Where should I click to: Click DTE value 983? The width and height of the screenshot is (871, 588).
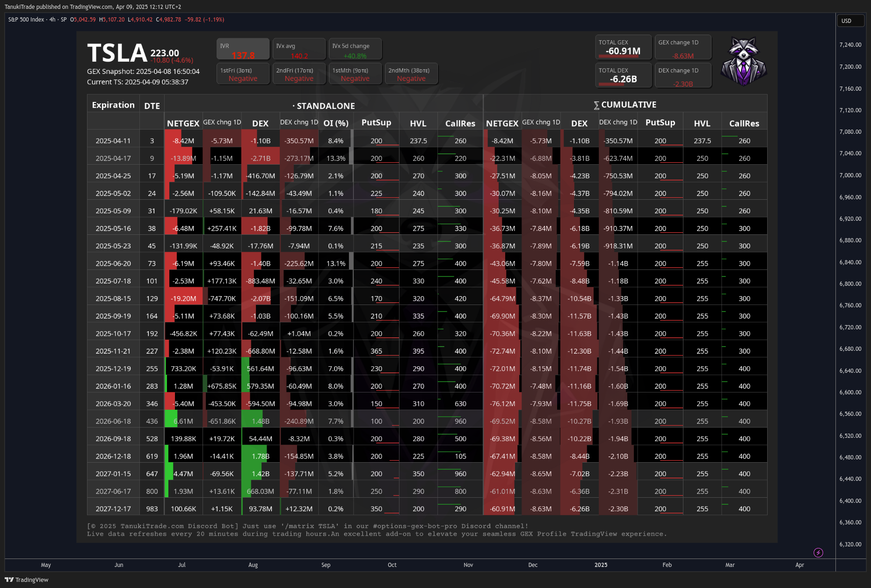click(x=152, y=508)
